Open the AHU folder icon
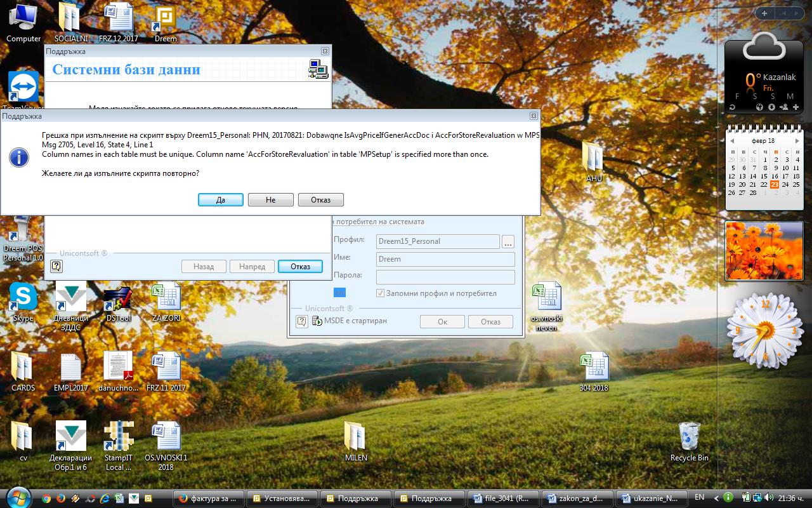Image resolution: width=812 pixels, height=508 pixels. [x=594, y=162]
